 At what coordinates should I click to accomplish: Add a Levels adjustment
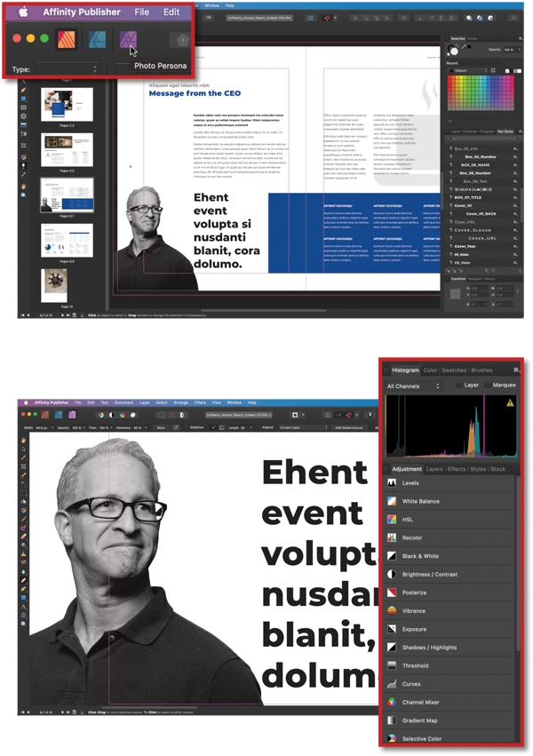pos(449,482)
